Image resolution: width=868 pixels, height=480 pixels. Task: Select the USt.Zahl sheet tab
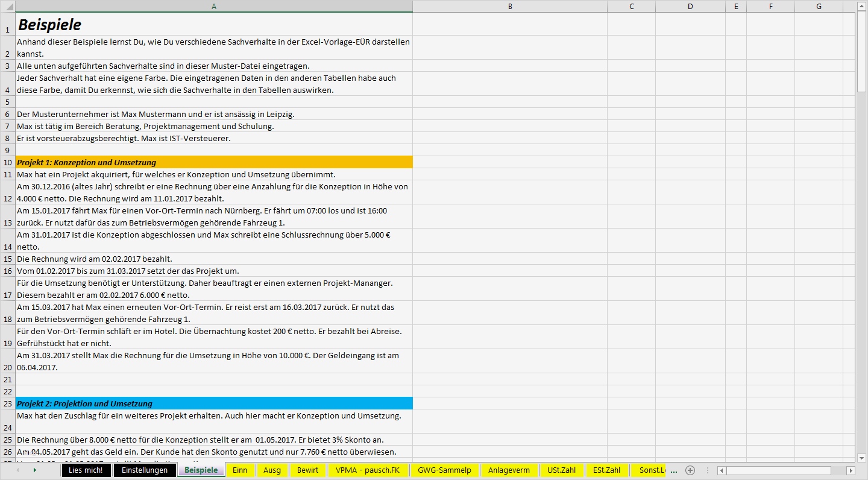(562, 470)
